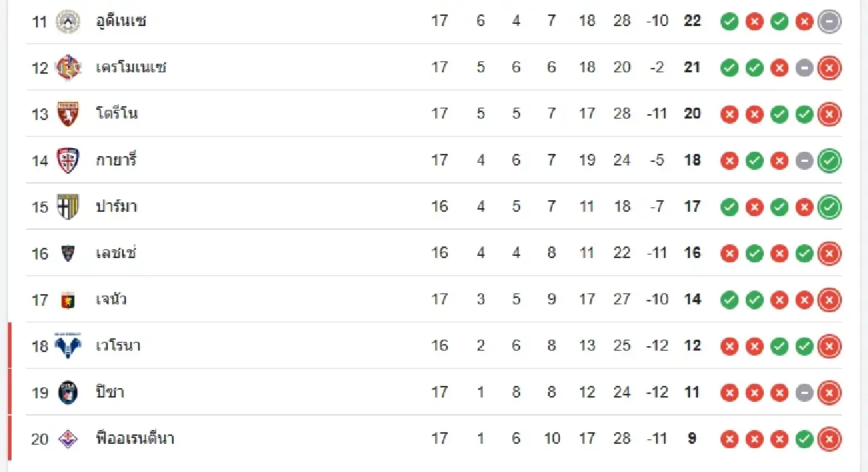
Task: Click Parma's latest match win indicator
Action: (829, 207)
